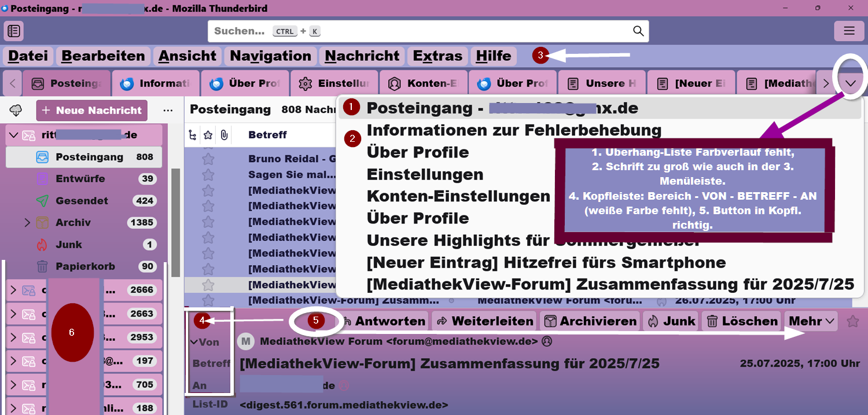
Task: Open the Thunderbird hamburger app menu
Action: tap(849, 31)
